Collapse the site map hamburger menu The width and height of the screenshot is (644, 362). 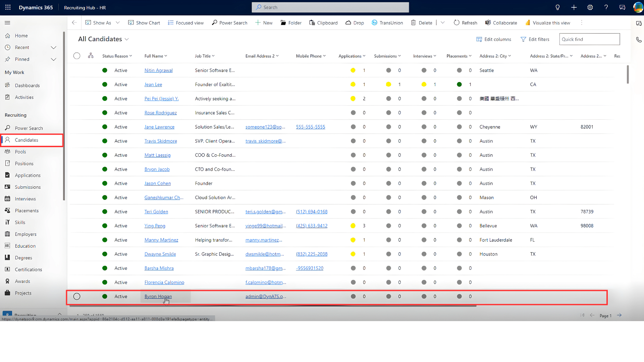7,23
